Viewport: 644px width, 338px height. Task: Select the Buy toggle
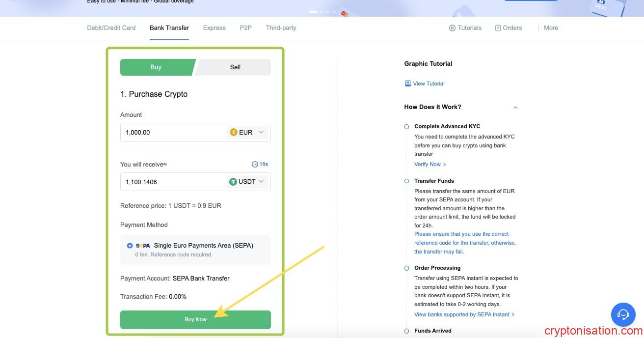[x=156, y=67]
